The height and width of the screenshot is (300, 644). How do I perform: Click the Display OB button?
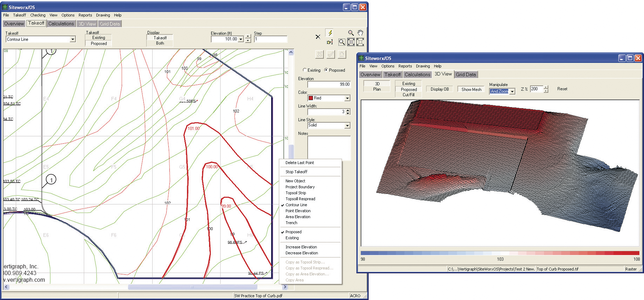tap(440, 89)
